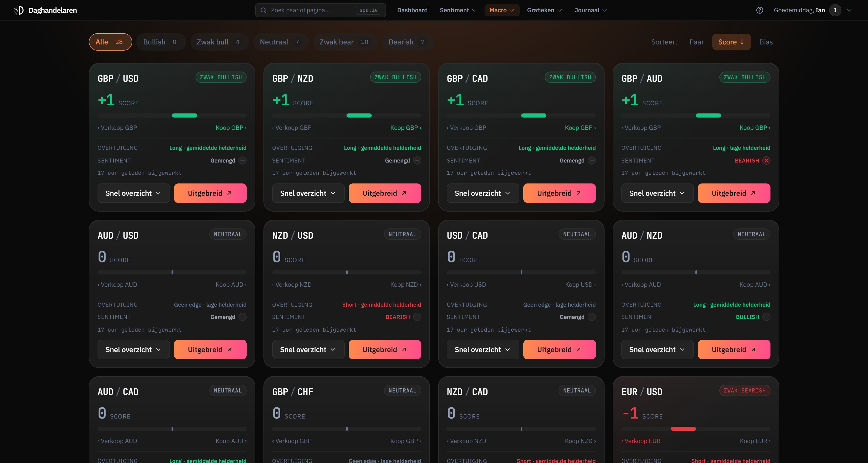Screen dimensions: 868x463
Task: Open Uitgebreid view for GBP / NZD
Action: 385,193
